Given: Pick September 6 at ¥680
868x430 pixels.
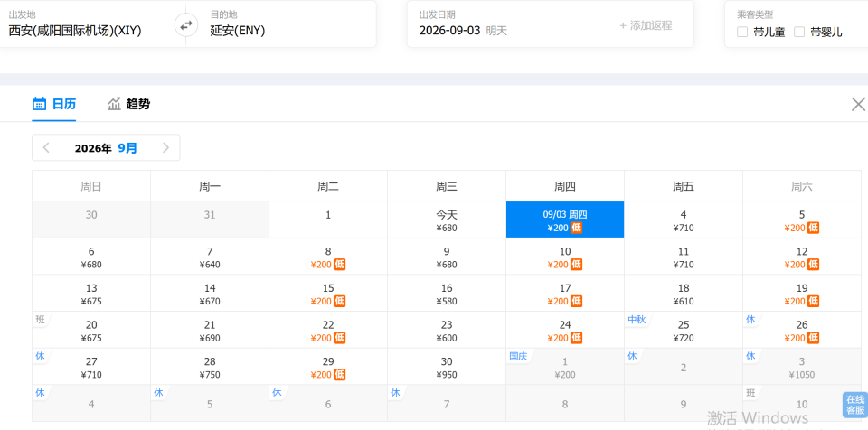Looking at the screenshot, I should click(x=91, y=257).
